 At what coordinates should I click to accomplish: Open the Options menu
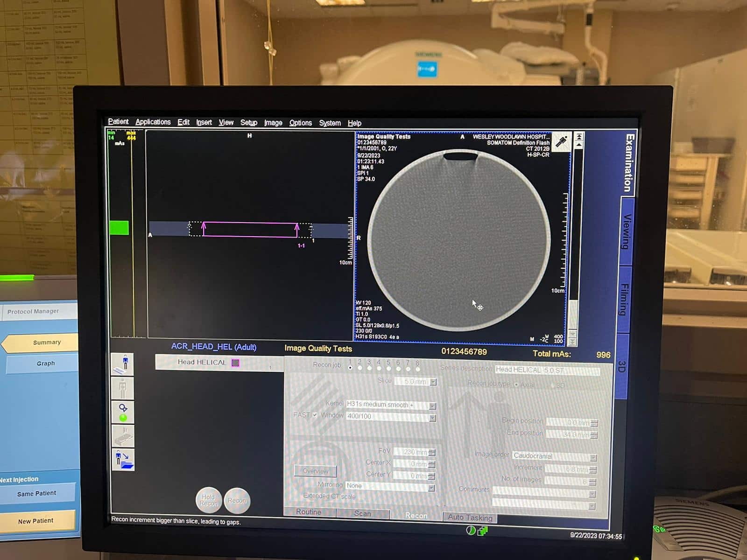(x=301, y=123)
